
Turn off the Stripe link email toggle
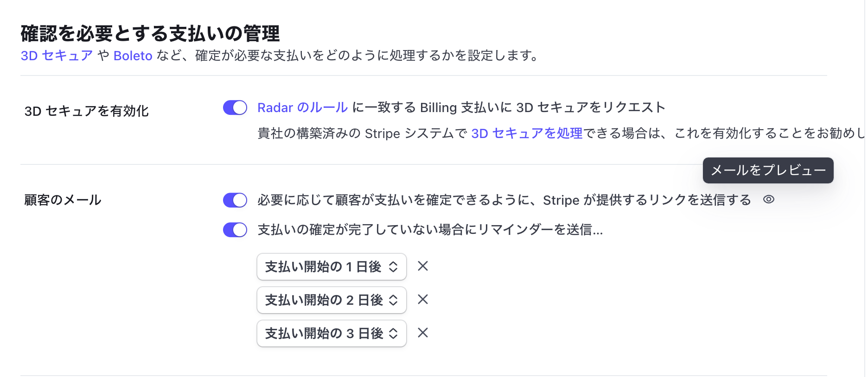coord(235,200)
